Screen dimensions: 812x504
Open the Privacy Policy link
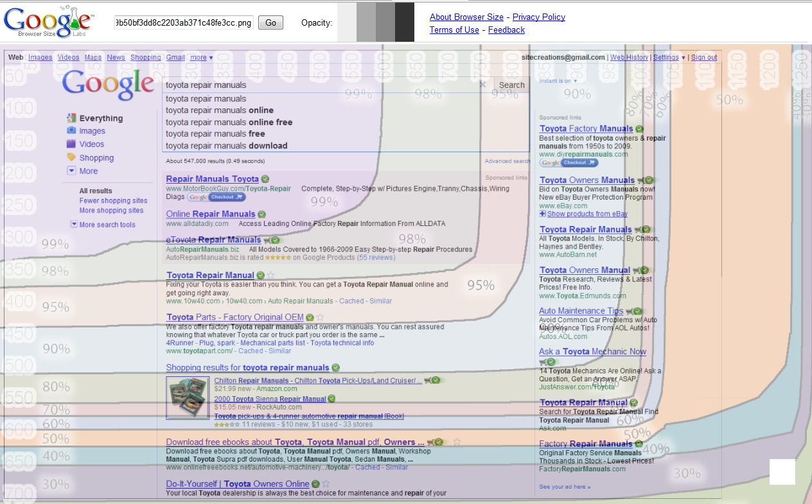coord(539,17)
